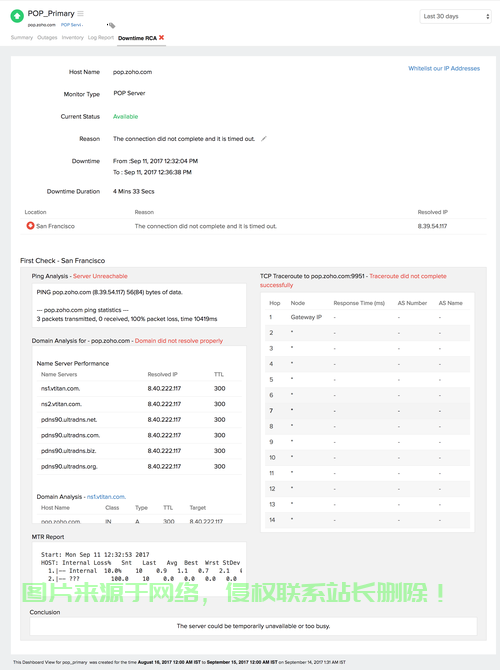Open the Inventory tab
The width and height of the screenshot is (500, 670).
tap(73, 38)
